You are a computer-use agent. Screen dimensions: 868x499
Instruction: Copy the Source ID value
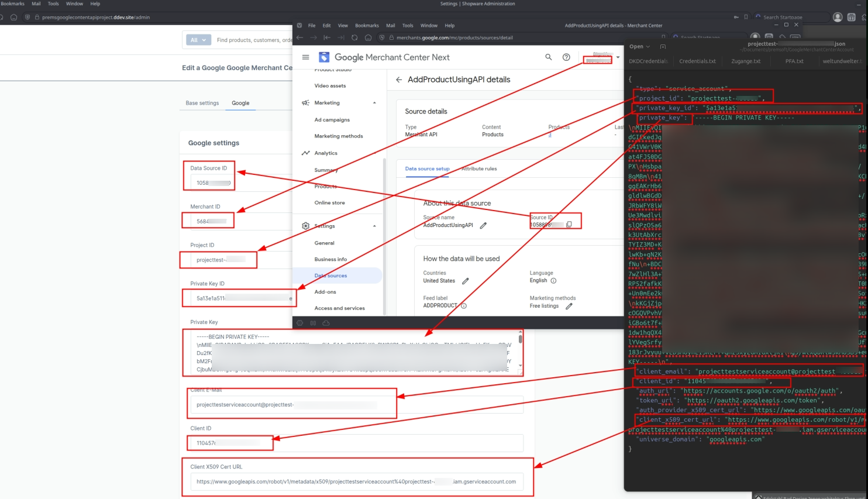click(569, 225)
